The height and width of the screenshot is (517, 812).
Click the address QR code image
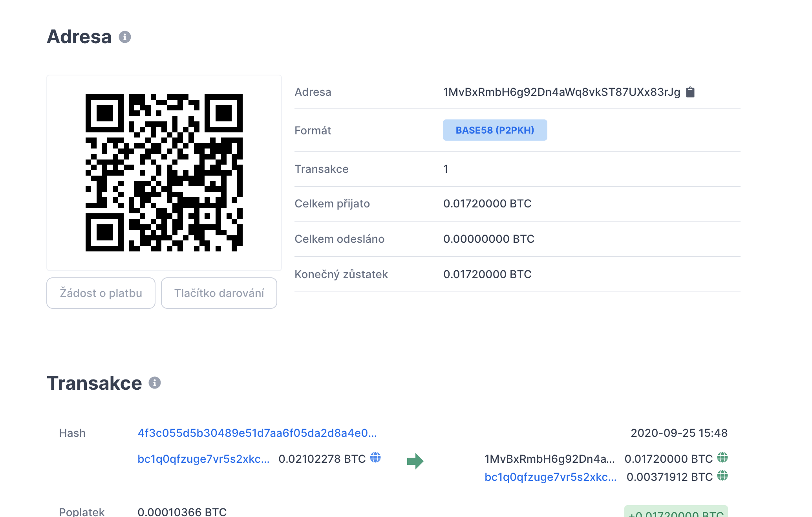[164, 173]
